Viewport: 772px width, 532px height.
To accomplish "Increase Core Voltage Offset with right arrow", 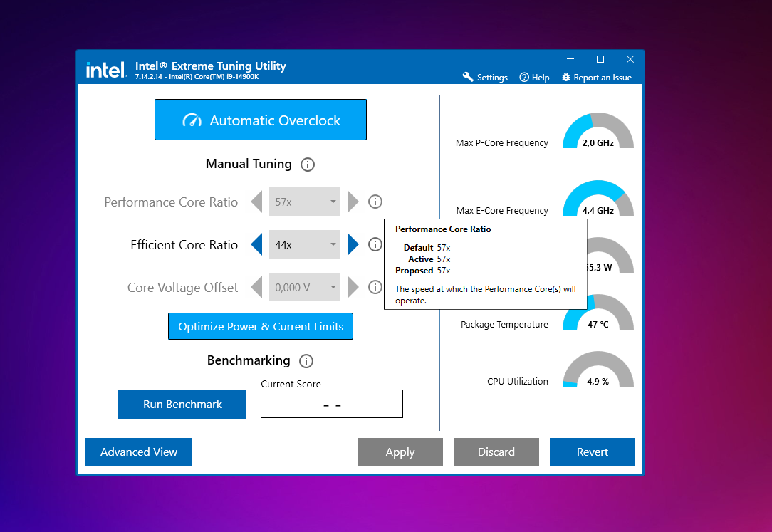I will [353, 288].
